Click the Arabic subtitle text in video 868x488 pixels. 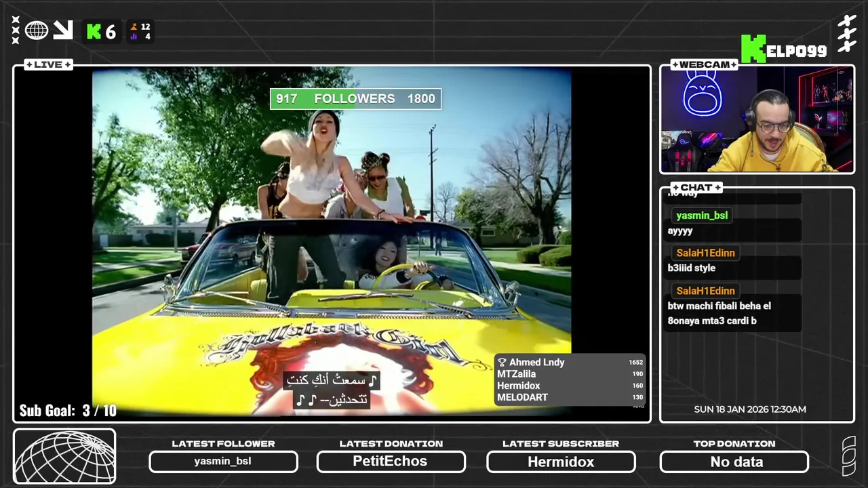332,390
